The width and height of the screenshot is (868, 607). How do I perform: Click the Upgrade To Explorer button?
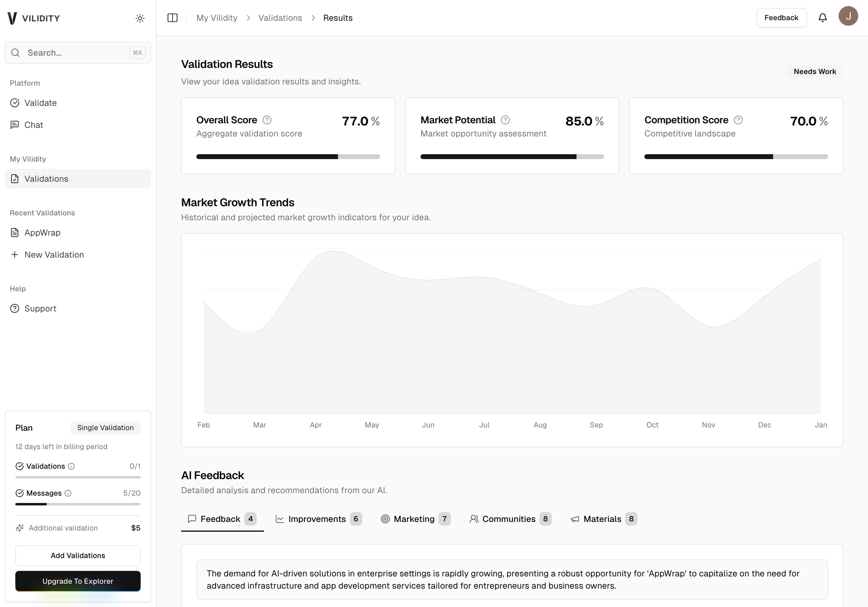(77, 581)
